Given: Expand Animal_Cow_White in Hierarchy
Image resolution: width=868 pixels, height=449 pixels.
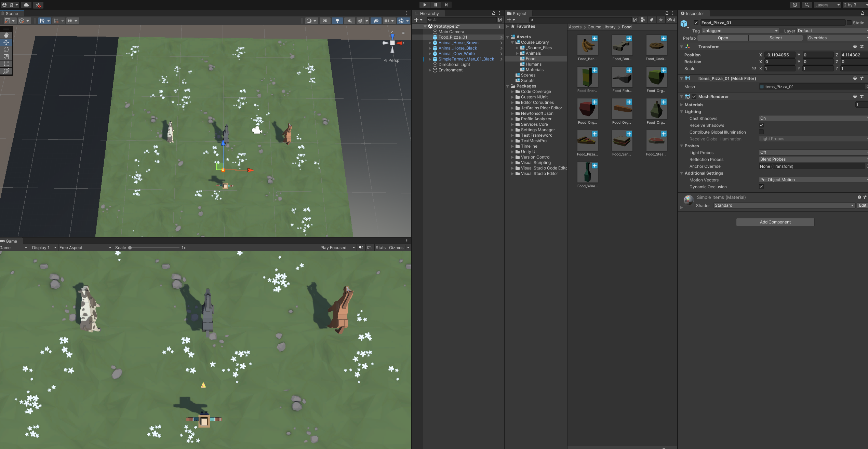Looking at the screenshot, I should [x=430, y=54].
